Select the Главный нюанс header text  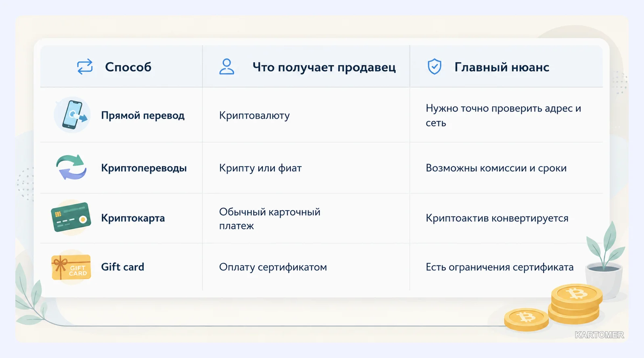point(502,67)
